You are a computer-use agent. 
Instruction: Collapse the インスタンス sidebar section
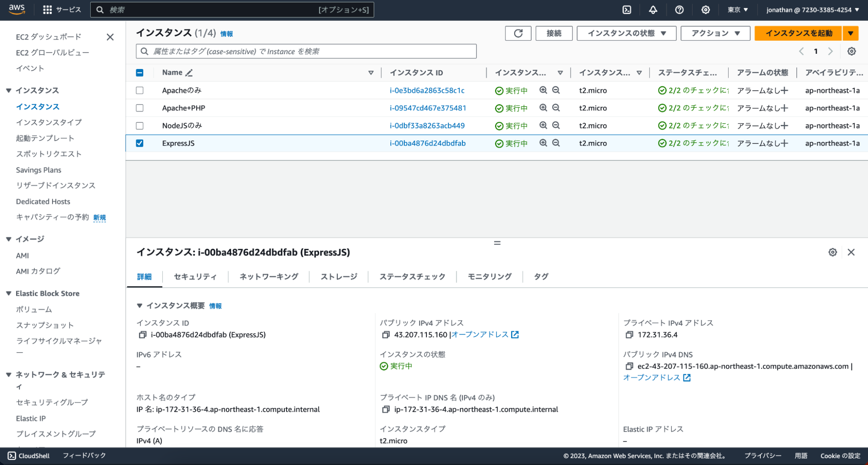click(x=9, y=90)
